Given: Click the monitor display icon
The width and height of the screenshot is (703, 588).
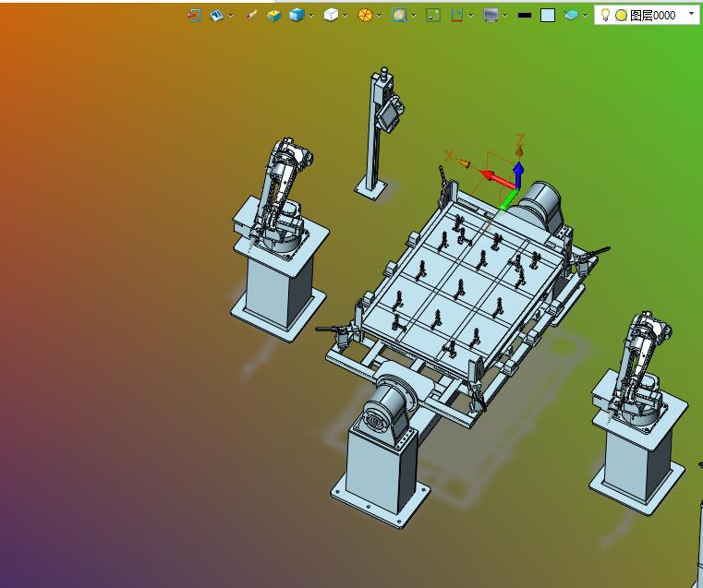Looking at the screenshot, I should pos(491,15).
